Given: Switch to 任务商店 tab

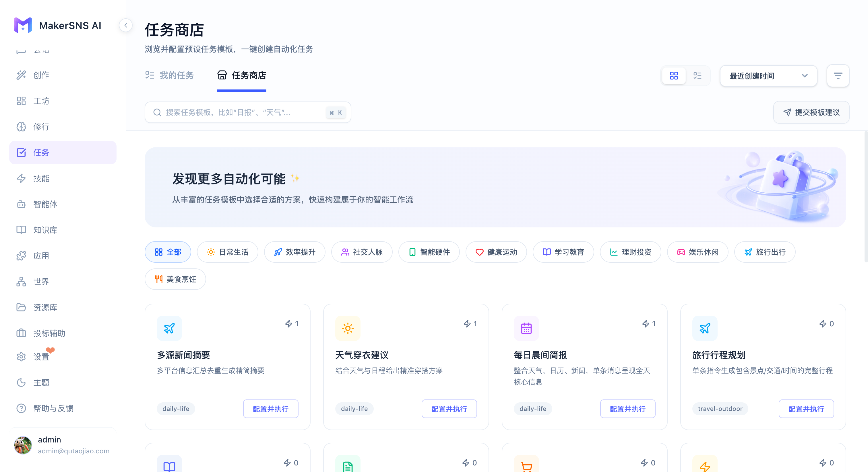Looking at the screenshot, I should pyautogui.click(x=242, y=75).
